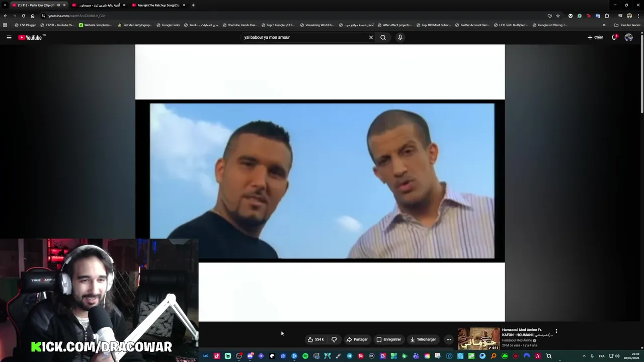
Task: Open the YouTube account avatar menu
Action: [x=628, y=37]
